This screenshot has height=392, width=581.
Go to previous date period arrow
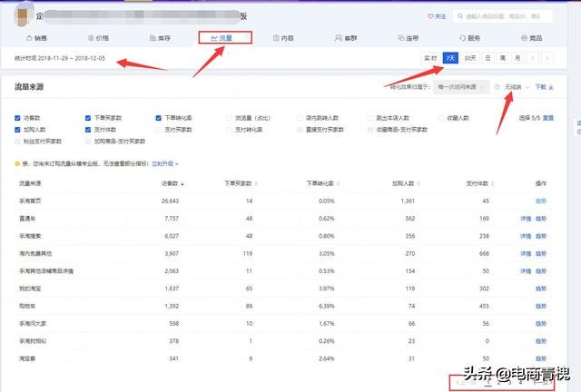[533, 58]
